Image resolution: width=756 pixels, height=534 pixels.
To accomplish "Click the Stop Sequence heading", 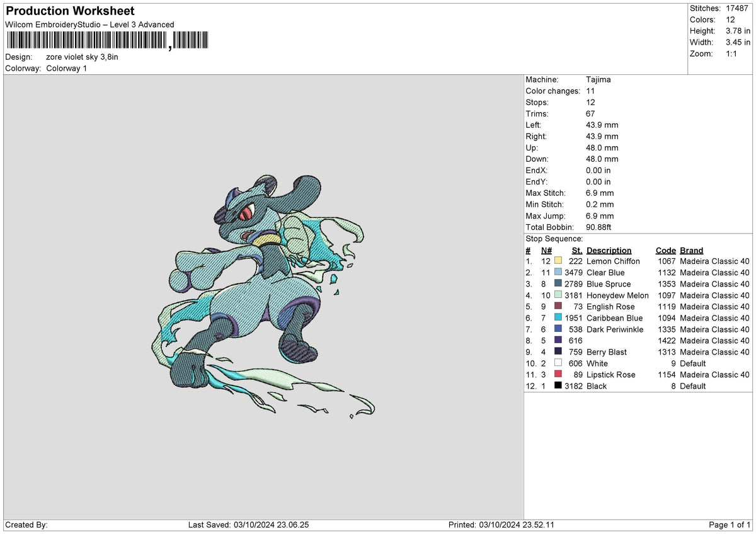I will [554, 239].
